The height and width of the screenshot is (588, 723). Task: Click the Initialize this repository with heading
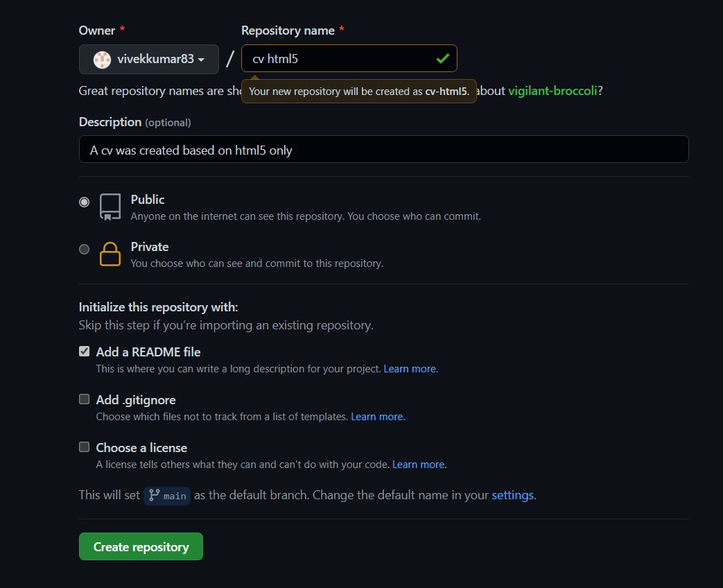click(x=158, y=307)
